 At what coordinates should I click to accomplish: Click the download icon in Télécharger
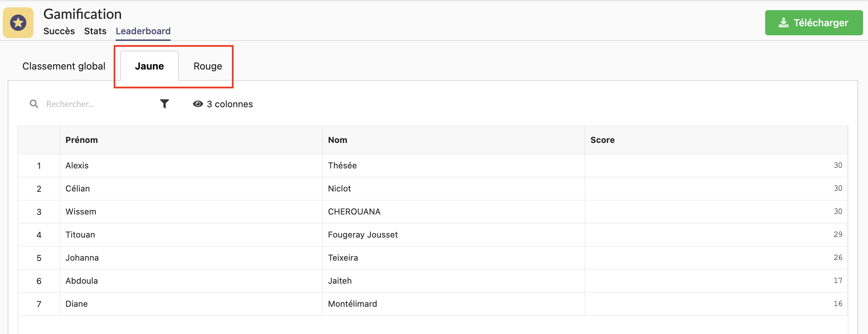tap(784, 23)
